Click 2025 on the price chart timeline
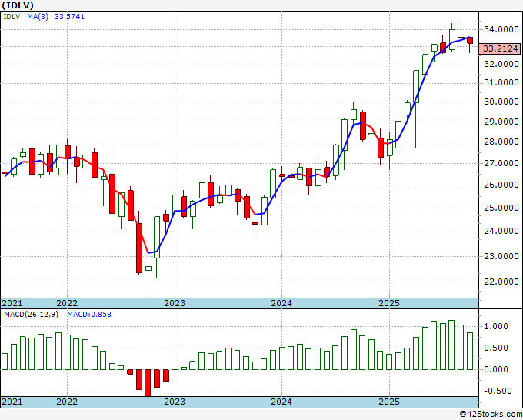Viewport: 523px width, 420px height. 389,303
